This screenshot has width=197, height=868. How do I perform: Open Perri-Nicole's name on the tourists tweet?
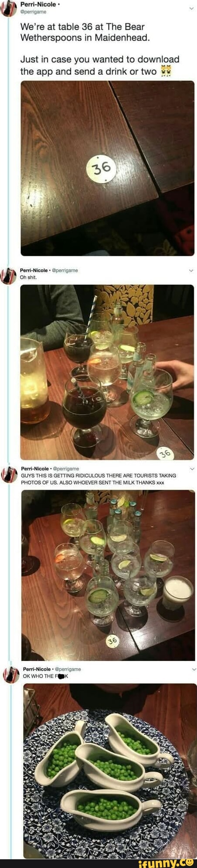click(35, 469)
